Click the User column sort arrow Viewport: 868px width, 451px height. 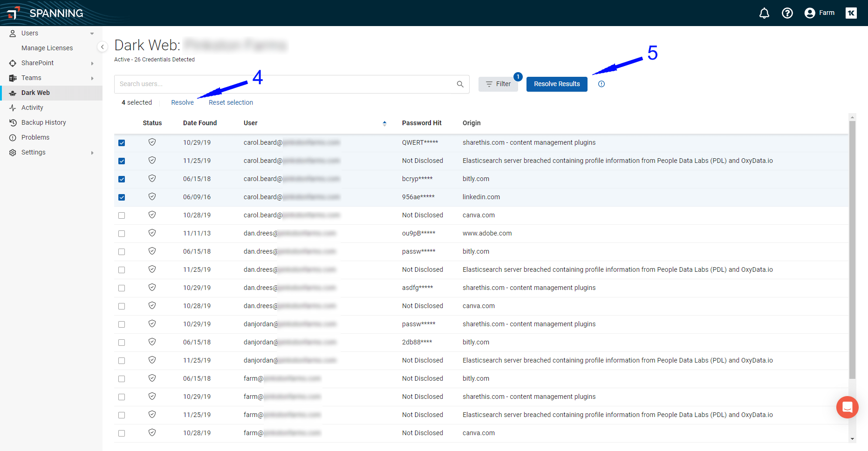384,123
